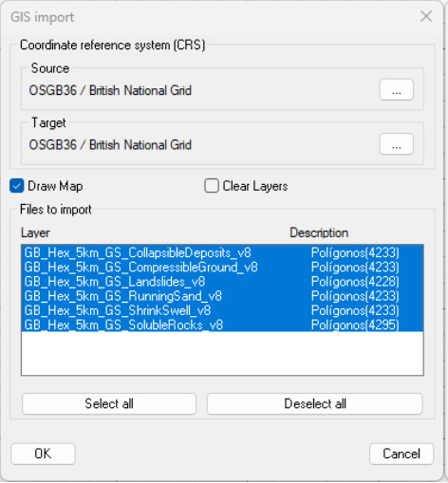Image resolution: width=448 pixels, height=483 pixels.
Task: Cancel the GIS import dialog
Action: (401, 454)
